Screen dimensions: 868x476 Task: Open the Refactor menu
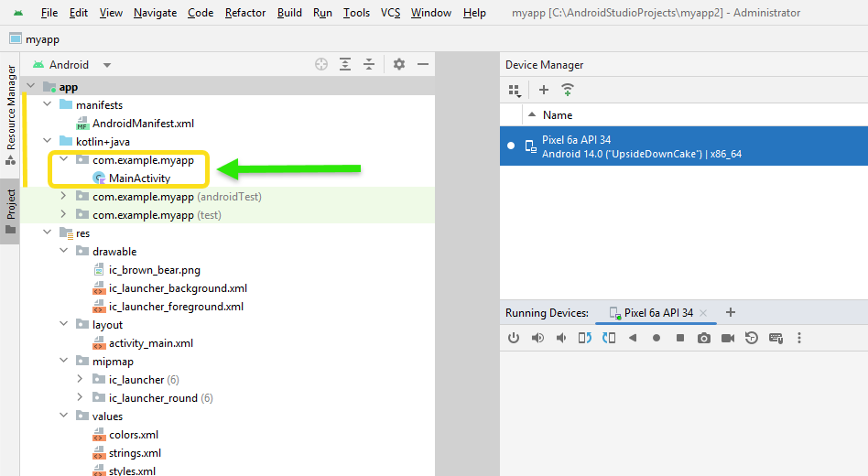point(245,13)
